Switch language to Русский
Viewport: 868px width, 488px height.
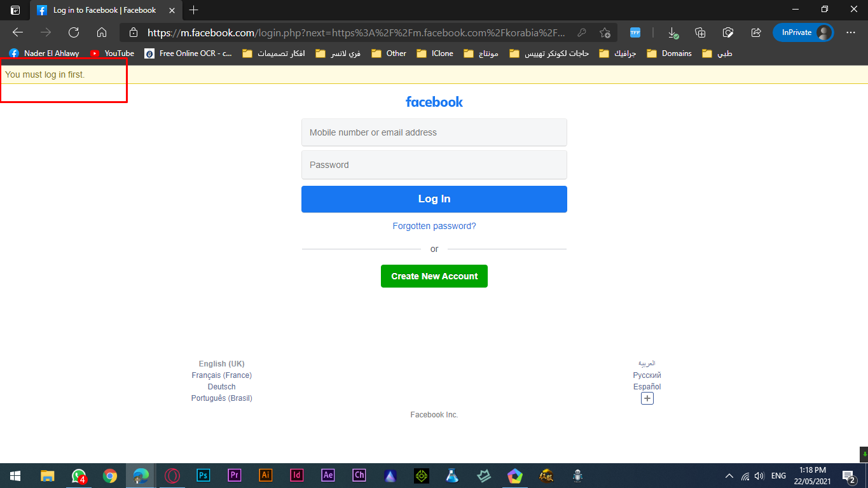pyautogui.click(x=647, y=375)
